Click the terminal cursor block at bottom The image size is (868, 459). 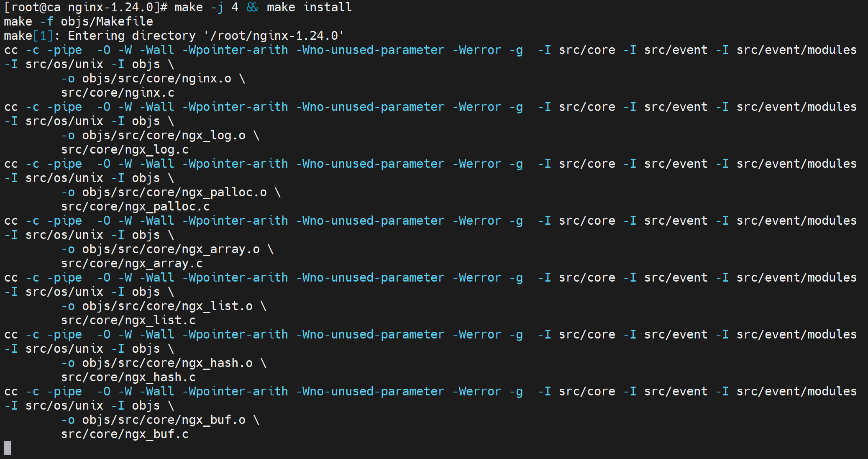click(7, 448)
